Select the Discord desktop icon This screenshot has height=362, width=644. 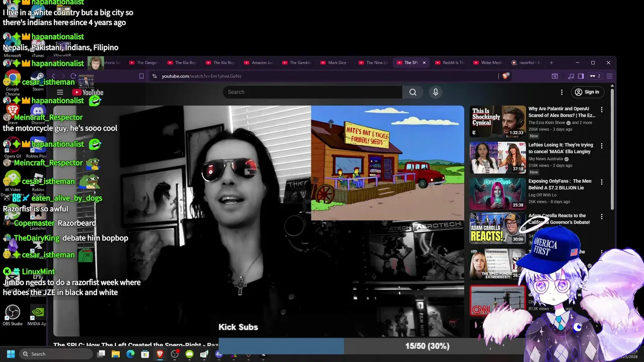pos(38,115)
